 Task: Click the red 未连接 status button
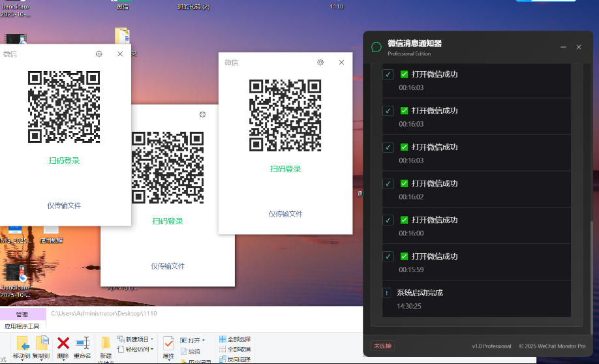pos(383,346)
